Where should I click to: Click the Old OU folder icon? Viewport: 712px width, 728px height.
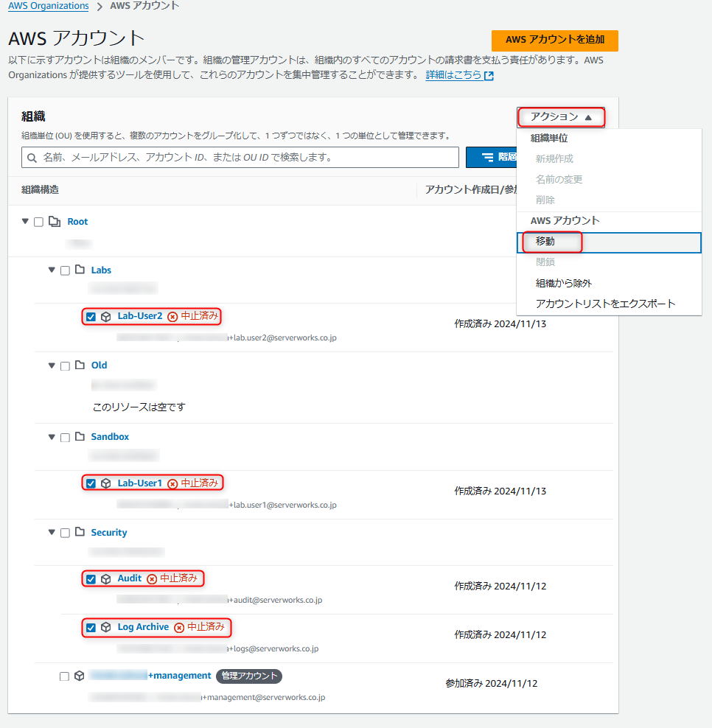(80, 365)
